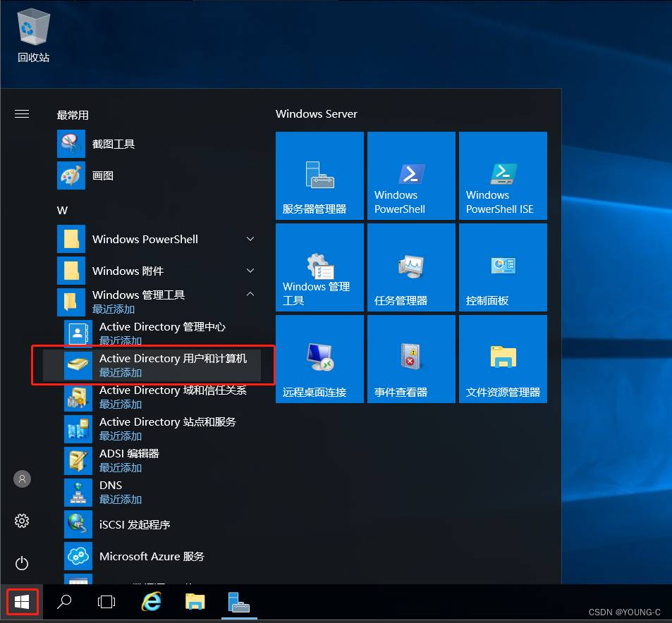
Task: Expand the Windows 附件 folder chevron
Action: (250, 271)
